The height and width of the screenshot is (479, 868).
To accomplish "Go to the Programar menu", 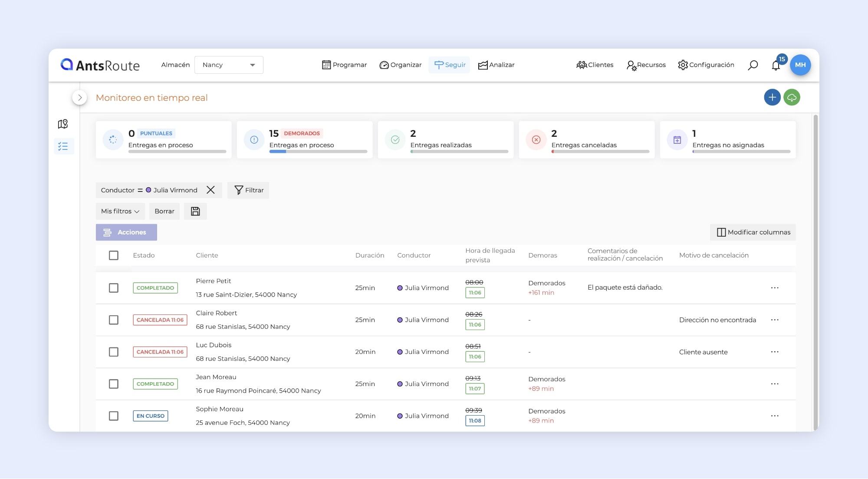I will pyautogui.click(x=345, y=65).
